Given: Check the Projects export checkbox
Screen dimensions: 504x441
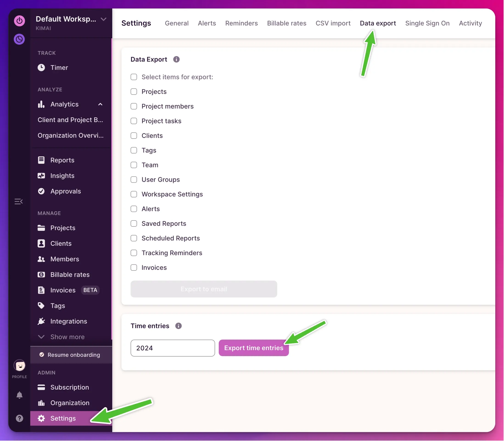Looking at the screenshot, I should tap(134, 92).
